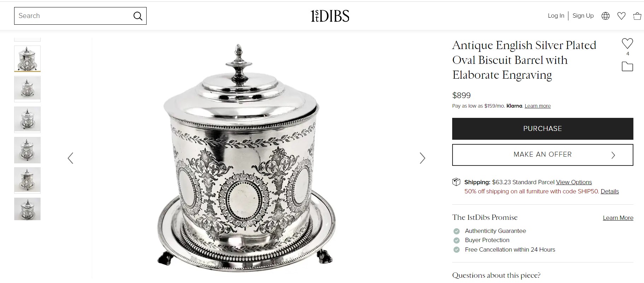Click the search magnifier icon
This screenshot has height=283, width=644.
pos(138,16)
